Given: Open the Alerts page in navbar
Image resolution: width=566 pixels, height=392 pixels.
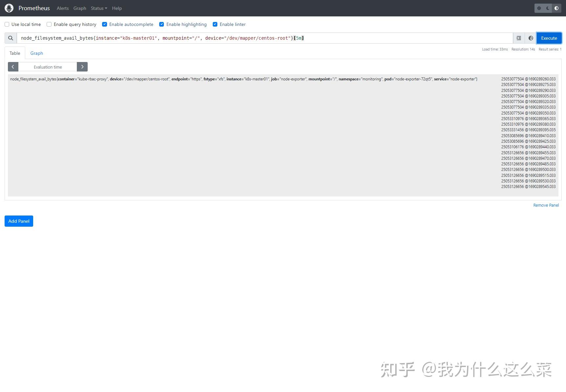Looking at the screenshot, I should click(63, 8).
